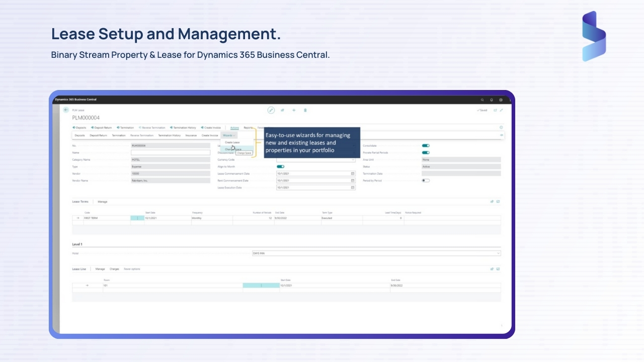Open calendar for Lease Commencement Date
Image resolution: width=644 pixels, height=362 pixels.
(353, 173)
